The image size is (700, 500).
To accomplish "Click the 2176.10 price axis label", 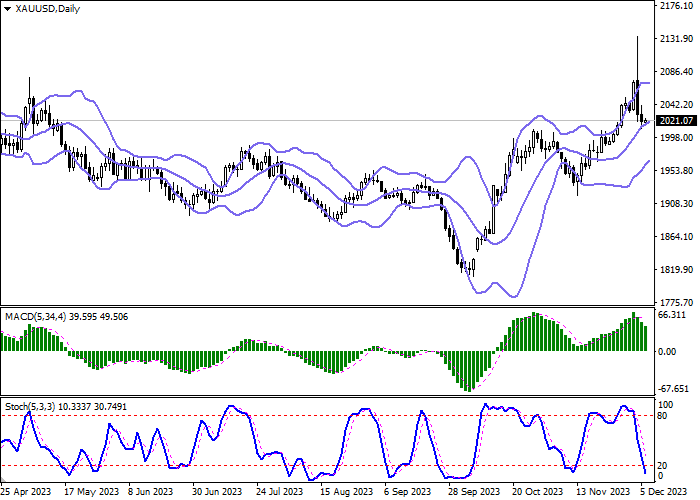I will point(676,6).
